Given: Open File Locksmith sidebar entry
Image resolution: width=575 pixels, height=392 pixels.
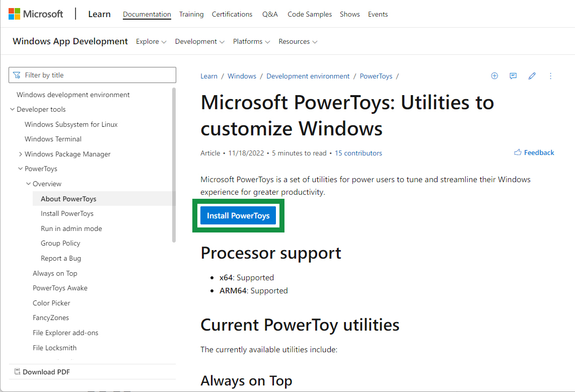Looking at the screenshot, I should tap(55, 348).
